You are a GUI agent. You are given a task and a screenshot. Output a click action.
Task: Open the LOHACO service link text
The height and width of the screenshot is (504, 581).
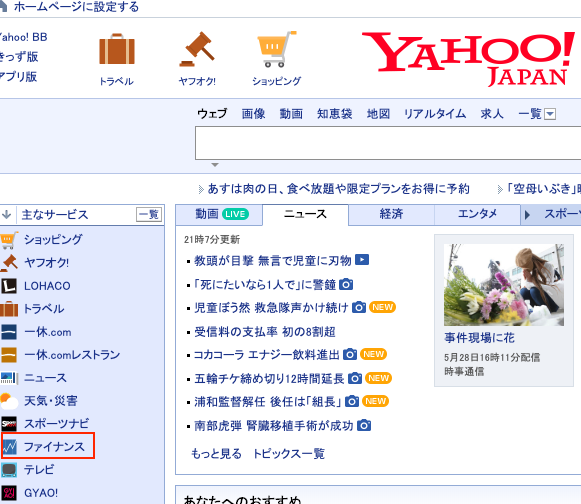(47, 286)
